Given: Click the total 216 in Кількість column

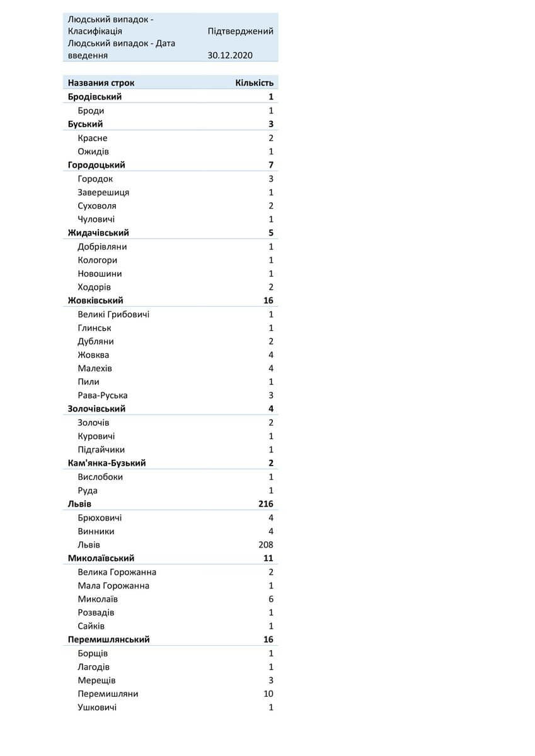Looking at the screenshot, I should 265,504.
